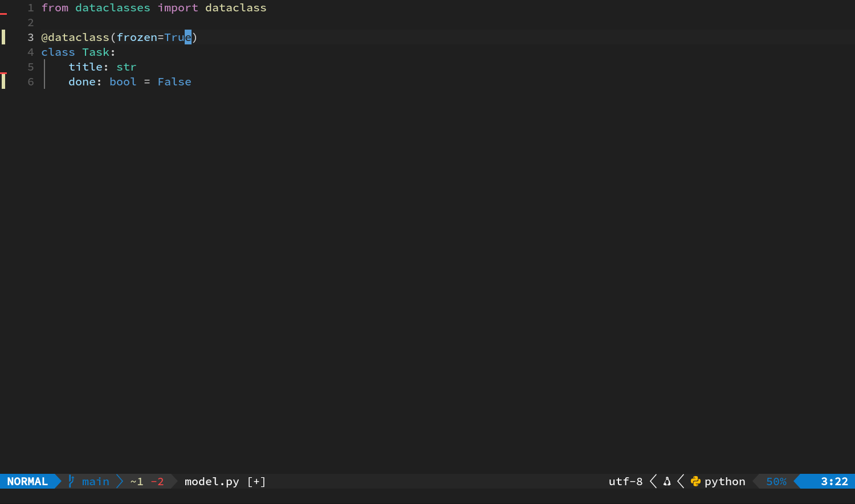Image resolution: width=855 pixels, height=504 pixels.
Task: Click line number 6 in gutter
Action: (x=31, y=82)
